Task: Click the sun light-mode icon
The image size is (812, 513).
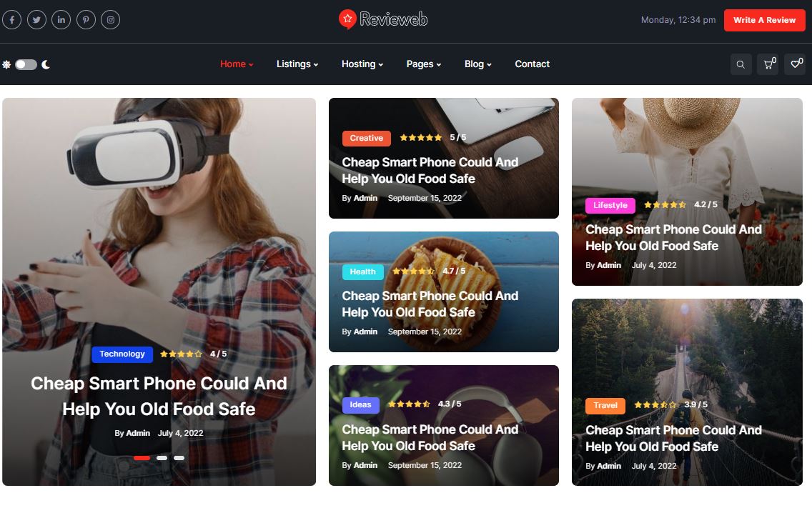Action: (x=6, y=64)
